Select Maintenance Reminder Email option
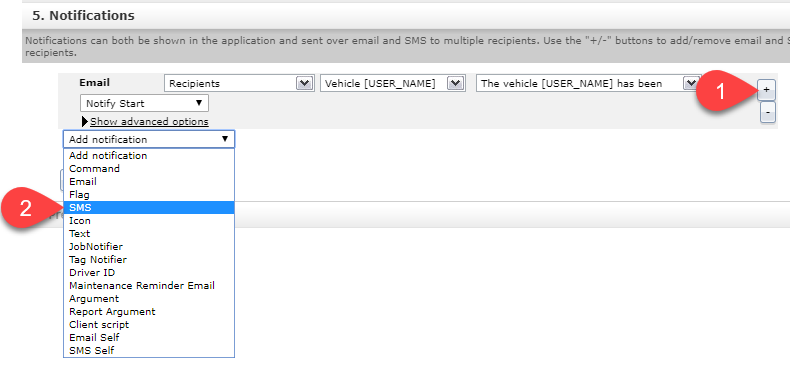The height and width of the screenshot is (370, 790). click(x=149, y=286)
